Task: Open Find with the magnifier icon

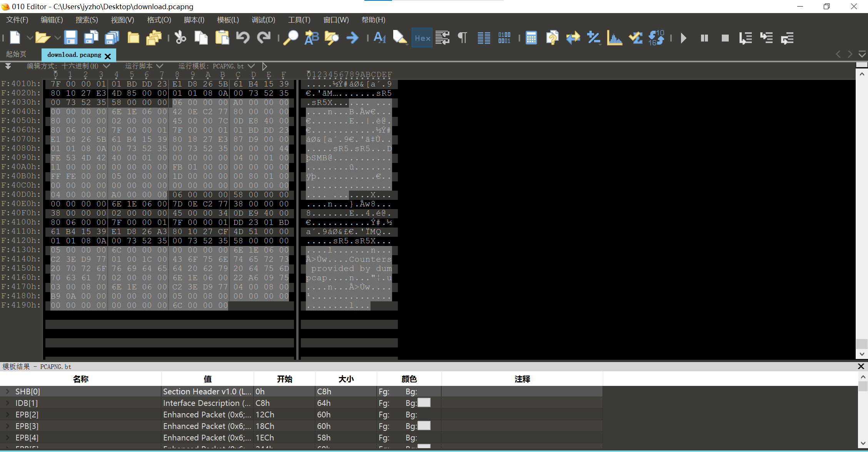Action: tap(291, 38)
